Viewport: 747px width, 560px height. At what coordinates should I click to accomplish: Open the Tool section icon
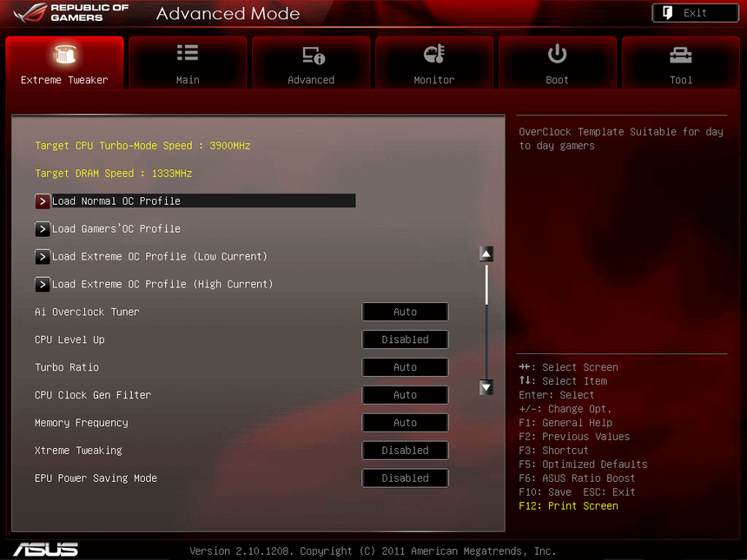(681, 54)
